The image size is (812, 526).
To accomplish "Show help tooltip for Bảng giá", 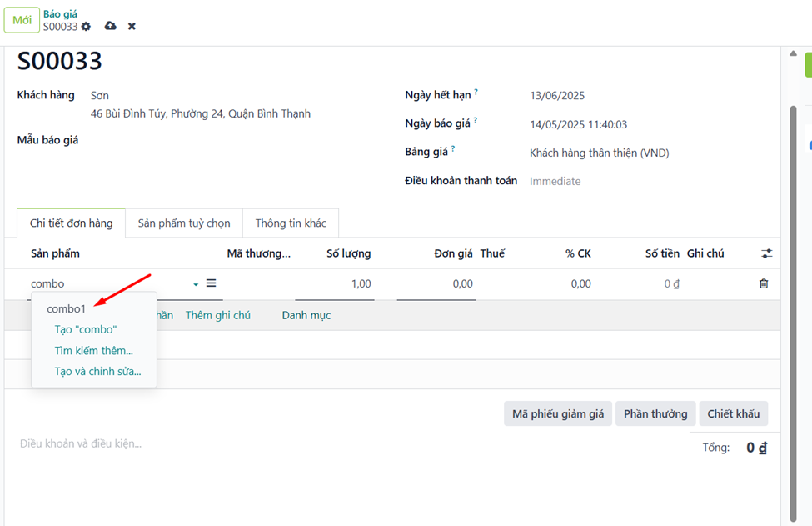I will [452, 148].
